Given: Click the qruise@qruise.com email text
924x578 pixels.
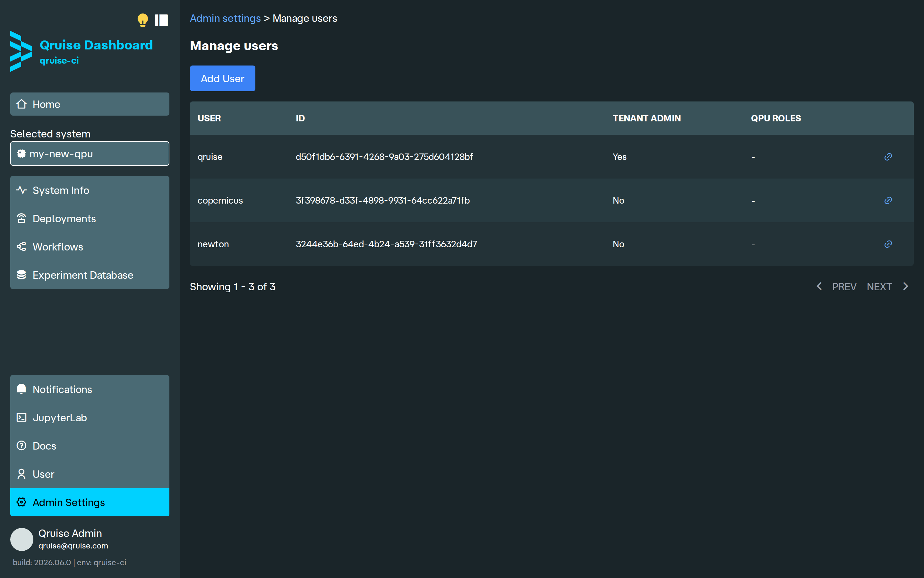Looking at the screenshot, I should tap(73, 546).
